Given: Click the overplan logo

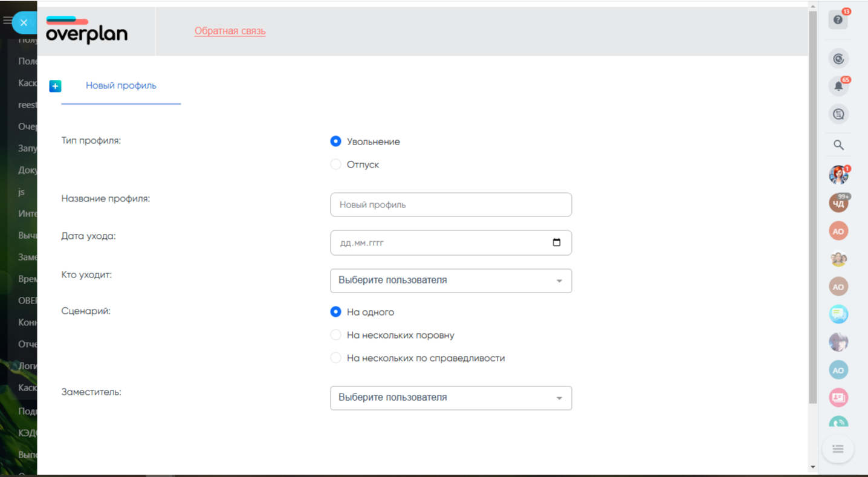Looking at the screenshot, I should (86, 31).
